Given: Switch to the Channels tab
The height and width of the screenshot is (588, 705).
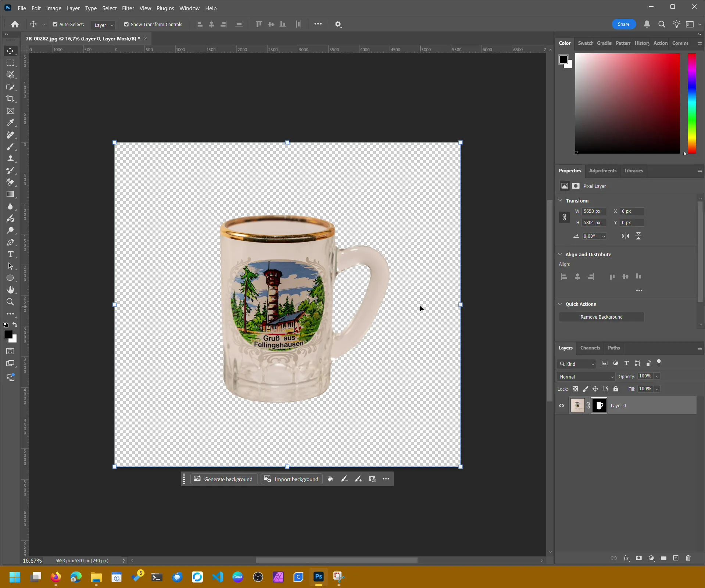Looking at the screenshot, I should pos(590,348).
